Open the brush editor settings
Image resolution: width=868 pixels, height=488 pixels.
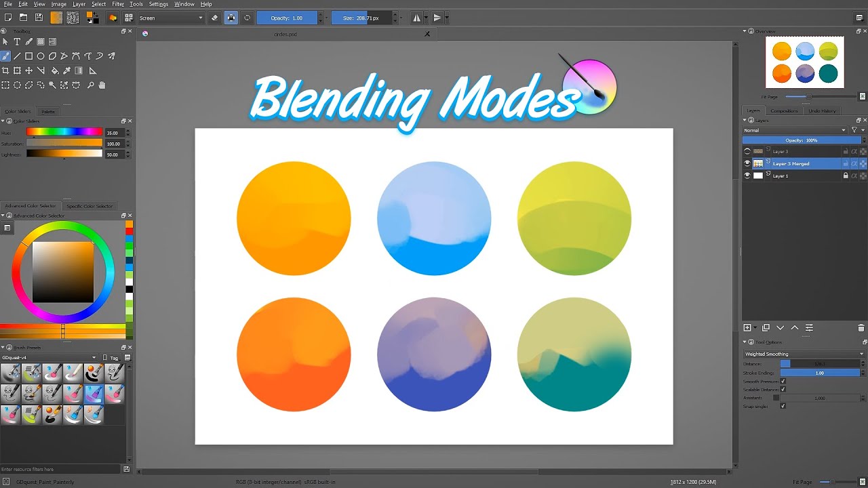pyautogui.click(x=112, y=18)
